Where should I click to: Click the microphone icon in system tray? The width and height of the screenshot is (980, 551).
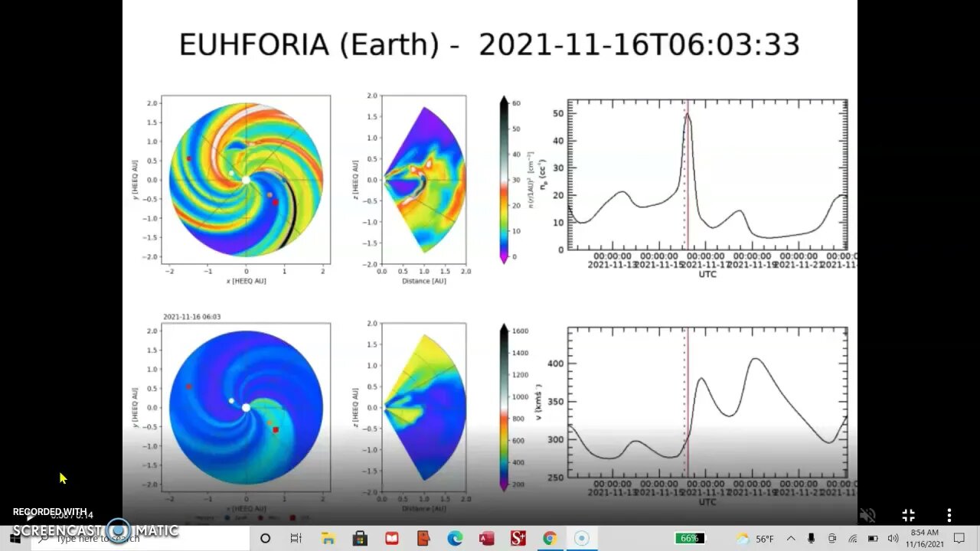811,539
